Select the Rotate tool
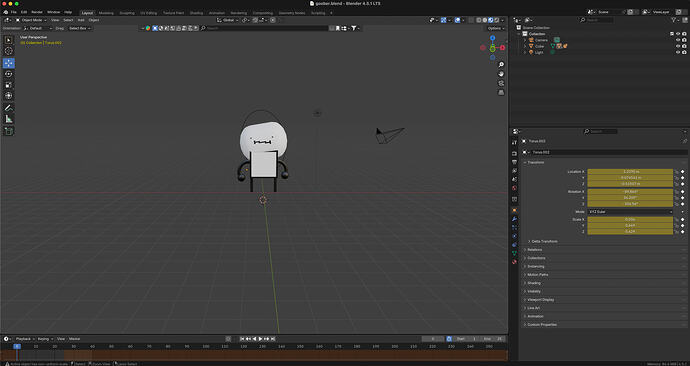This screenshot has height=366, width=690. (x=8, y=74)
